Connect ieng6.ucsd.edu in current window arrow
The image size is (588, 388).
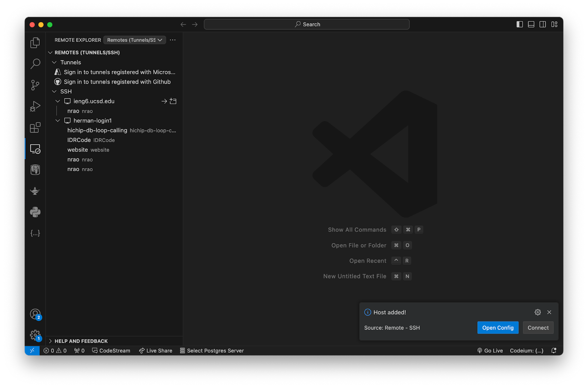click(164, 101)
